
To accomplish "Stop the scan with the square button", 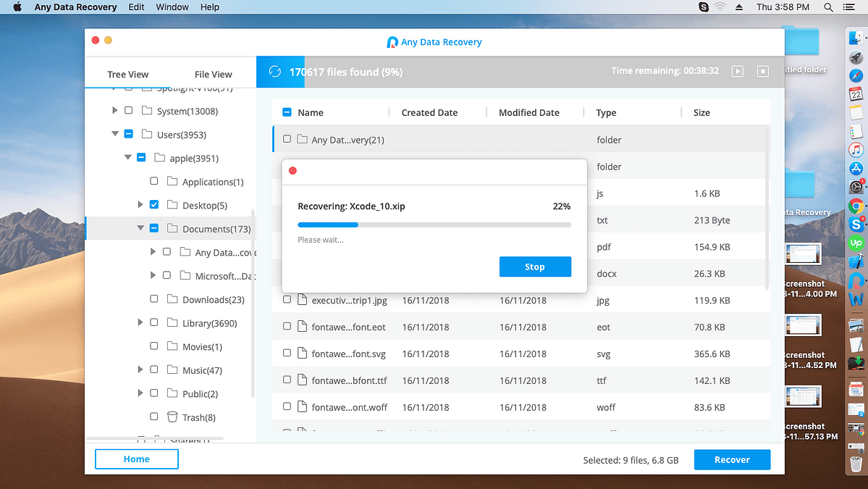I will [763, 72].
